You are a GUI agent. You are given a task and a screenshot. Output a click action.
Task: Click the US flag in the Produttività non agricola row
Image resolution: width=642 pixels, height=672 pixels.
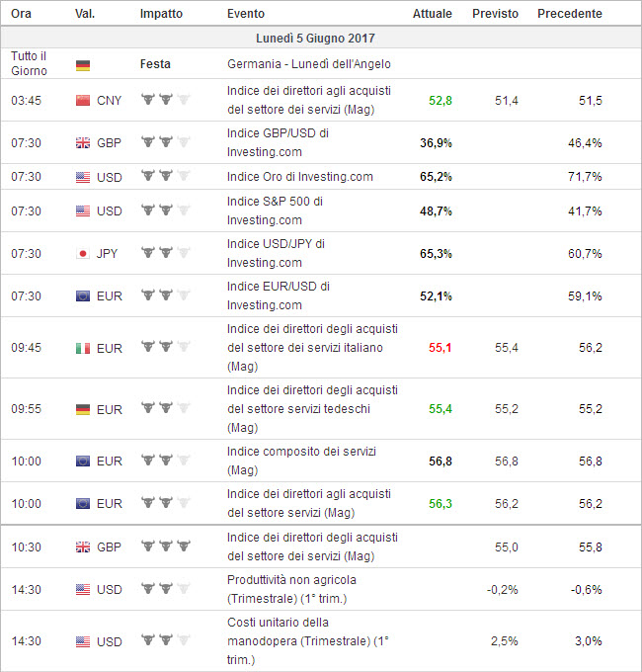click(83, 590)
